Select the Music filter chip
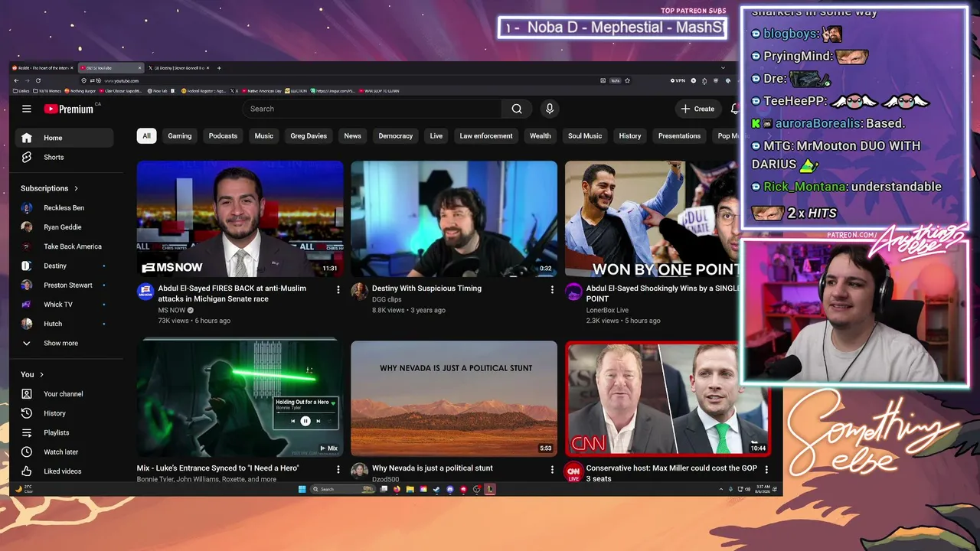Image resolution: width=980 pixels, height=551 pixels. point(264,136)
